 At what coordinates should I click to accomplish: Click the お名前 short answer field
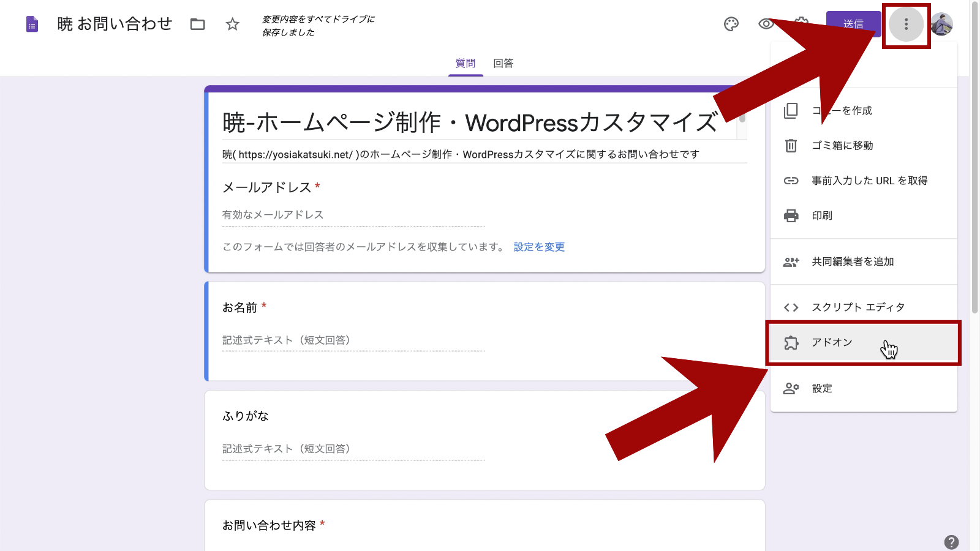(x=353, y=340)
